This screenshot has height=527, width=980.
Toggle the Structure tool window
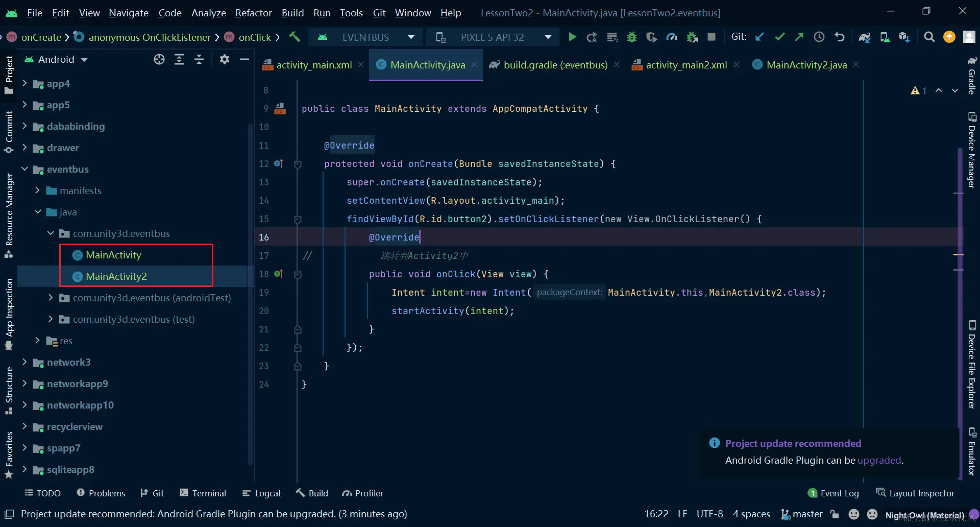[9, 391]
